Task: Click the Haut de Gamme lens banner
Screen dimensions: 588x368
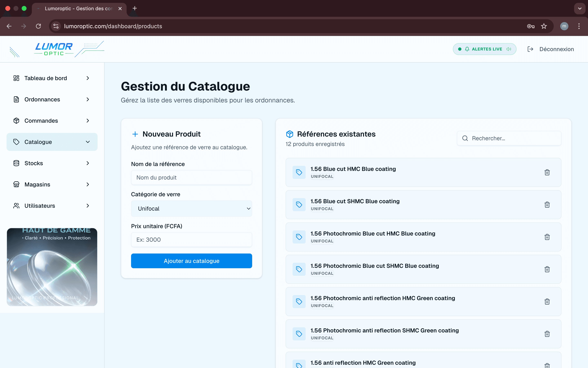Action: [x=52, y=267]
